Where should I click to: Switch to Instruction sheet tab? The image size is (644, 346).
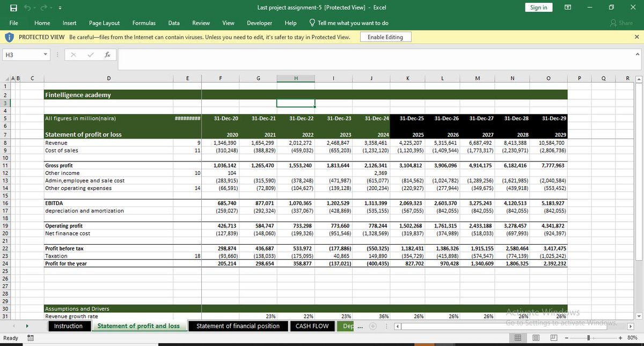(68, 326)
